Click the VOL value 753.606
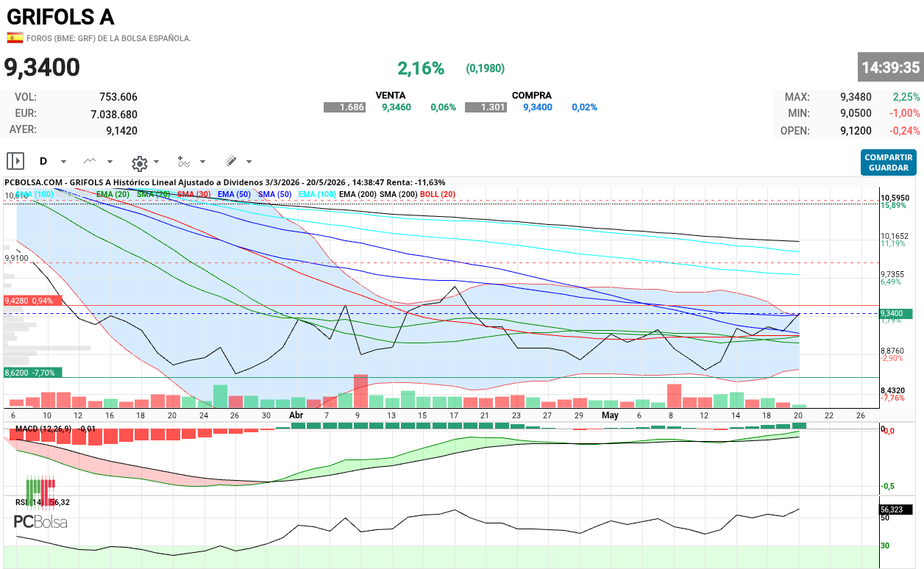924x569 pixels. [x=118, y=97]
